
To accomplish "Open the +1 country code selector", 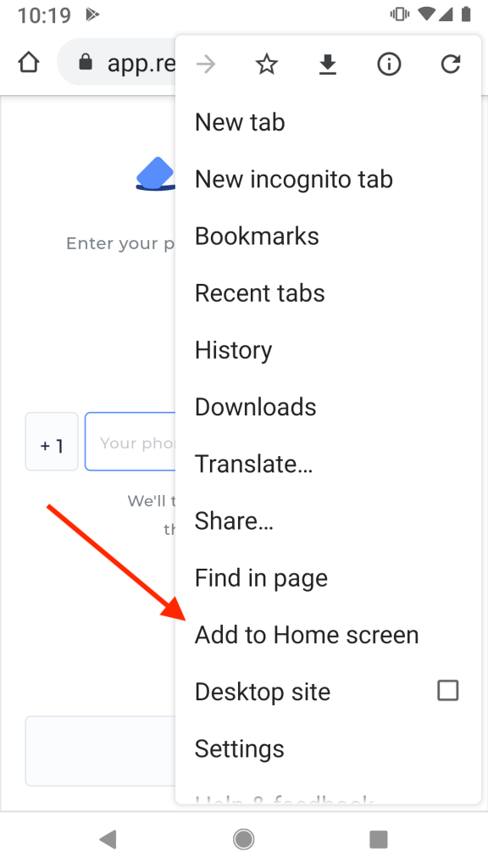I will [52, 442].
